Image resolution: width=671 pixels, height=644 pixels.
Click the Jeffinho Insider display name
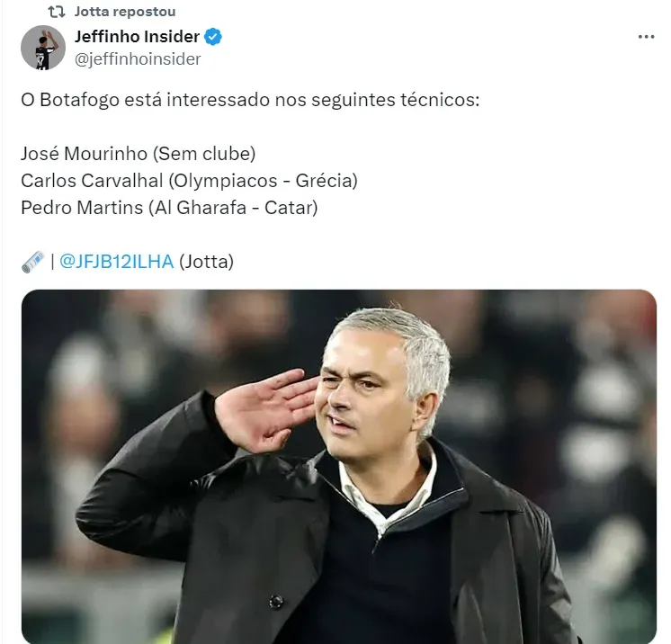coord(137,37)
